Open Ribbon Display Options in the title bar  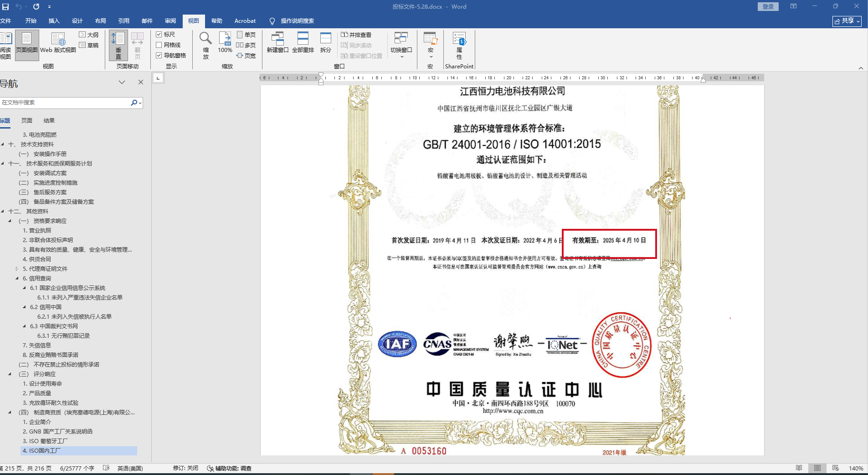(x=793, y=6)
